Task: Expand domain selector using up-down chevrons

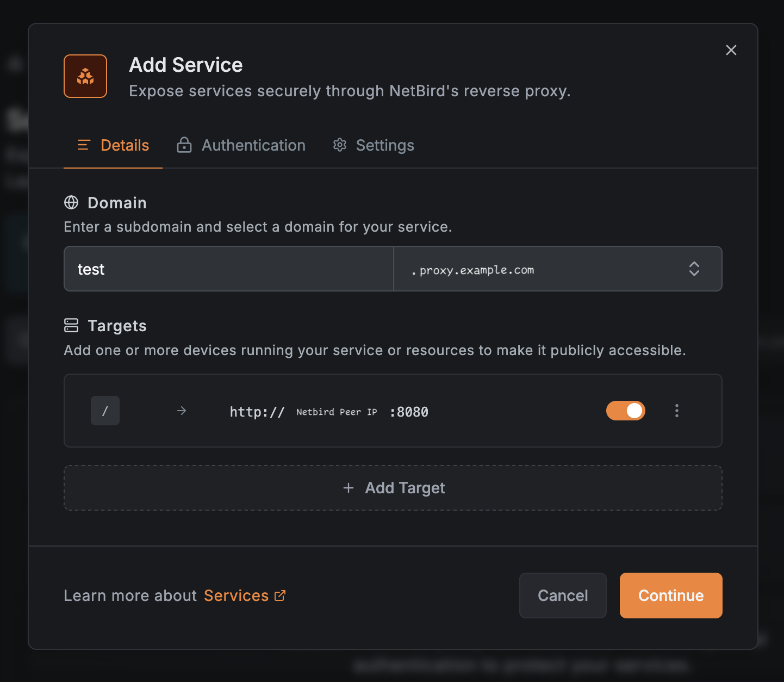Action: pos(694,269)
